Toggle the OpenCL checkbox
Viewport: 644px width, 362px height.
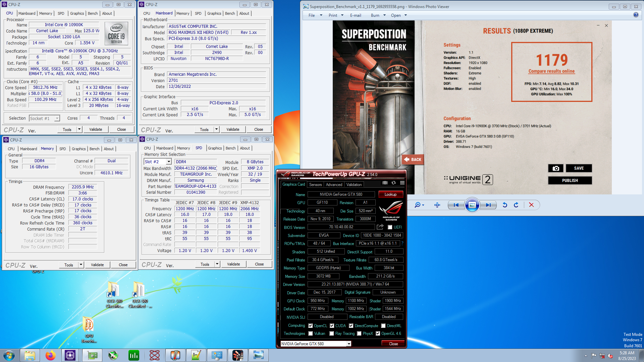pos(310,326)
